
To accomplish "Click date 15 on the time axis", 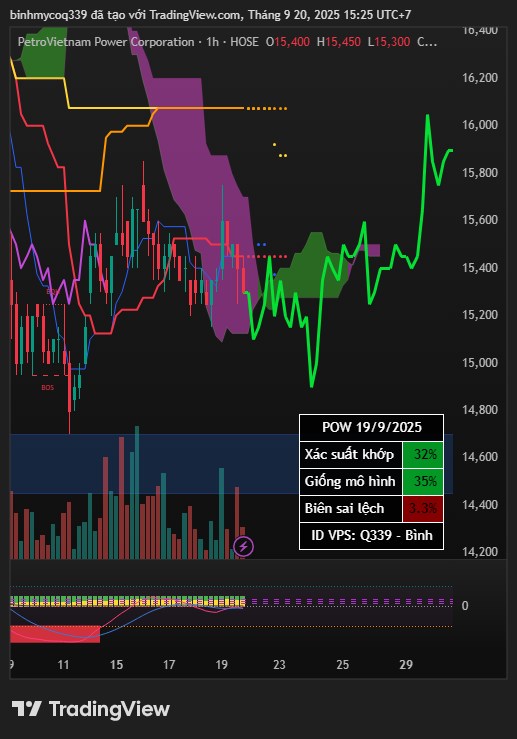I will point(116,665).
